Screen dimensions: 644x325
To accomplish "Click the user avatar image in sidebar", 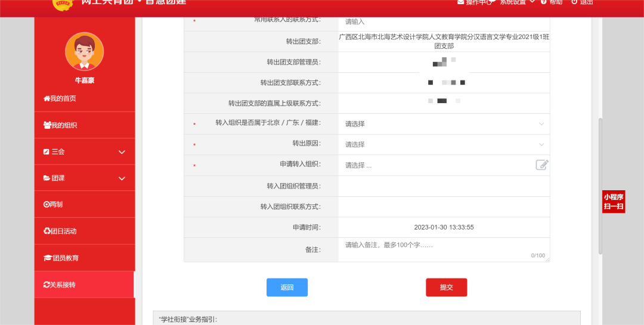I will [84, 52].
